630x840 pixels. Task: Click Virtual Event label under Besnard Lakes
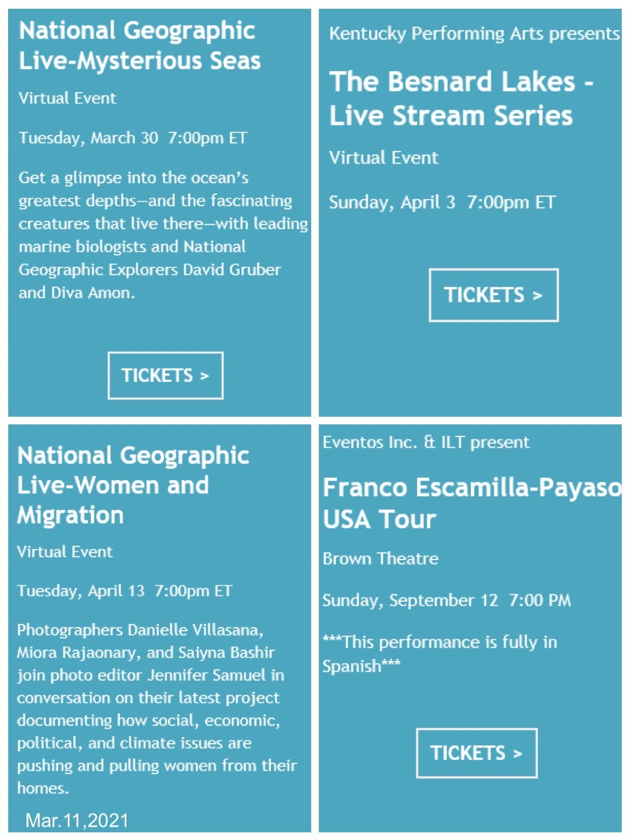pyautogui.click(x=383, y=158)
